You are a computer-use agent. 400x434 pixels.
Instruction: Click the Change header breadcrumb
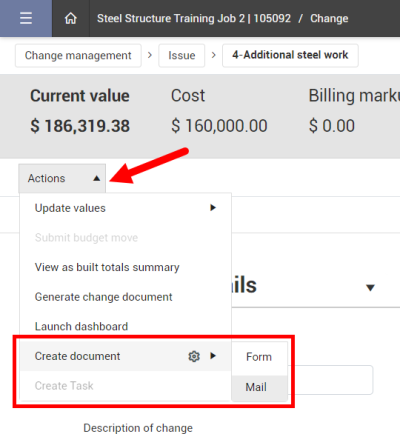pyautogui.click(x=329, y=18)
